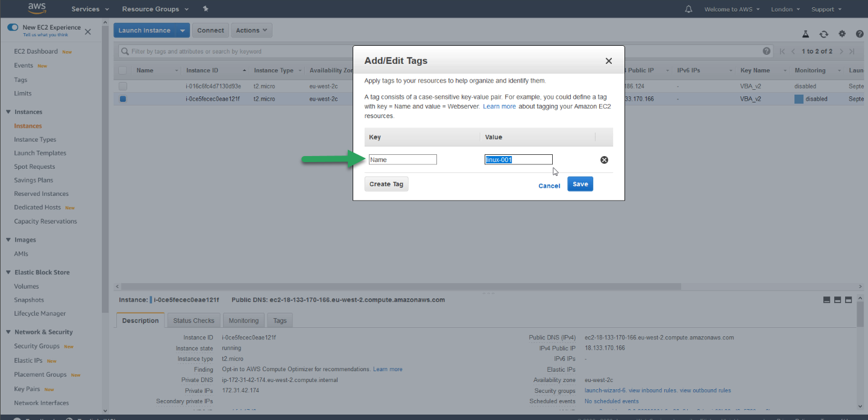Click the AWS logo
The width and height of the screenshot is (868, 420).
38,8
